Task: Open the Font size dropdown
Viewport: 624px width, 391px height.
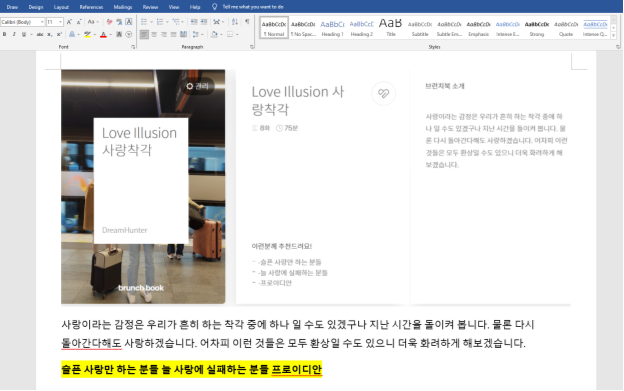Action: pos(60,22)
